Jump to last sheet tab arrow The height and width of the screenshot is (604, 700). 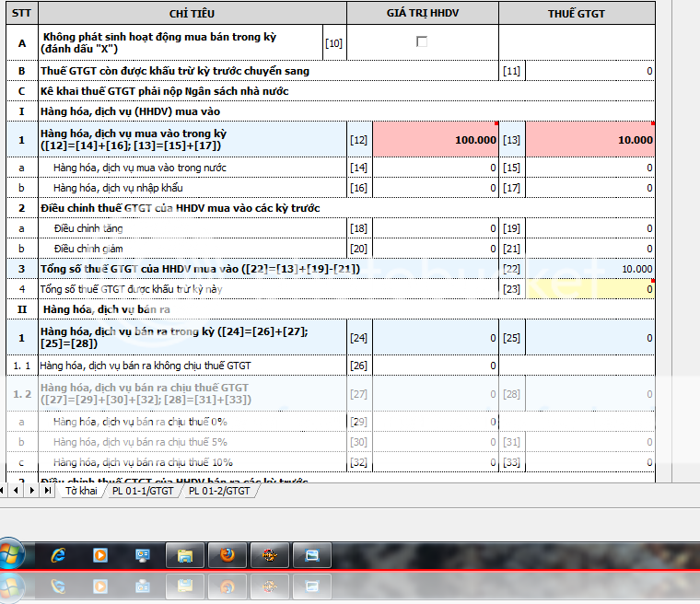click(x=48, y=491)
